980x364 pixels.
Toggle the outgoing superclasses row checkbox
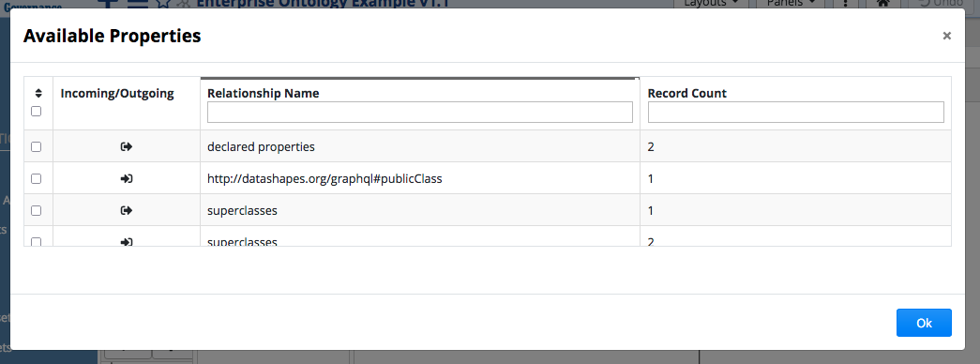point(37,211)
